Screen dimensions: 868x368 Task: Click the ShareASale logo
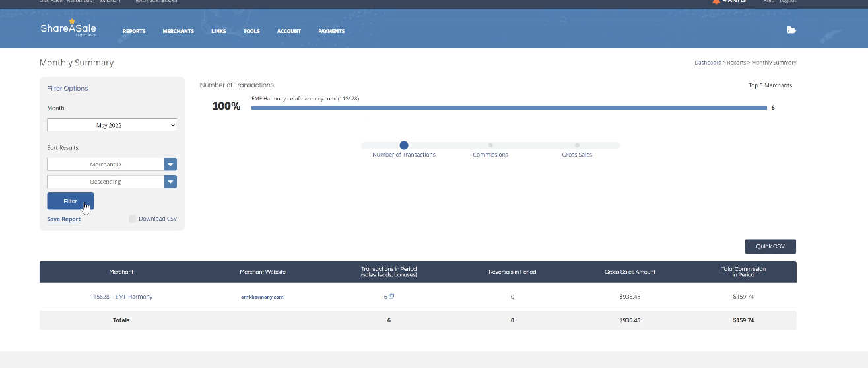click(x=68, y=28)
